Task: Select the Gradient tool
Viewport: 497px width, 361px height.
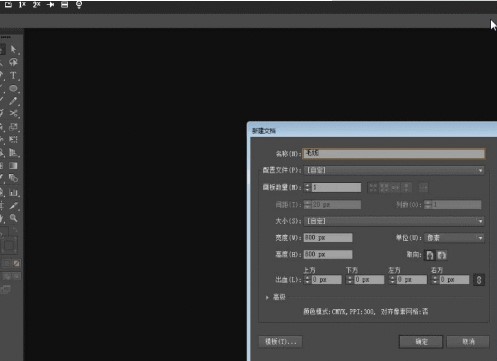Action: click(13, 166)
